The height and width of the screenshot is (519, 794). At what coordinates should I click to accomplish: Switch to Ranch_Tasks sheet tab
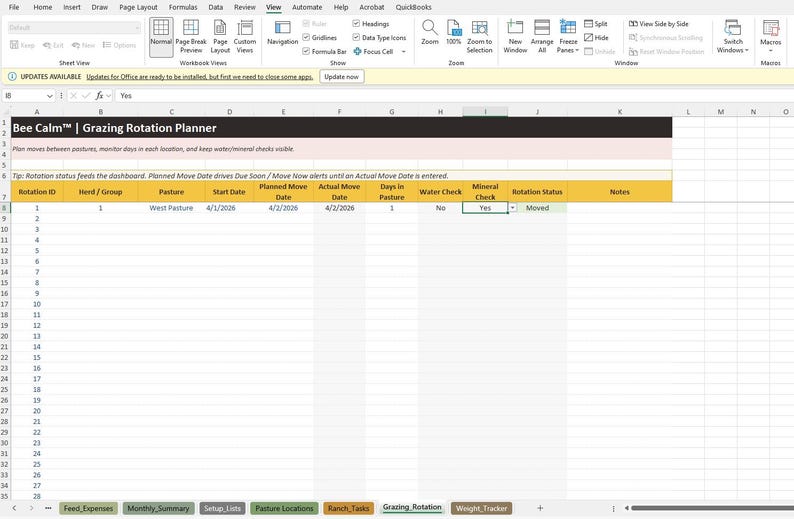click(348, 508)
